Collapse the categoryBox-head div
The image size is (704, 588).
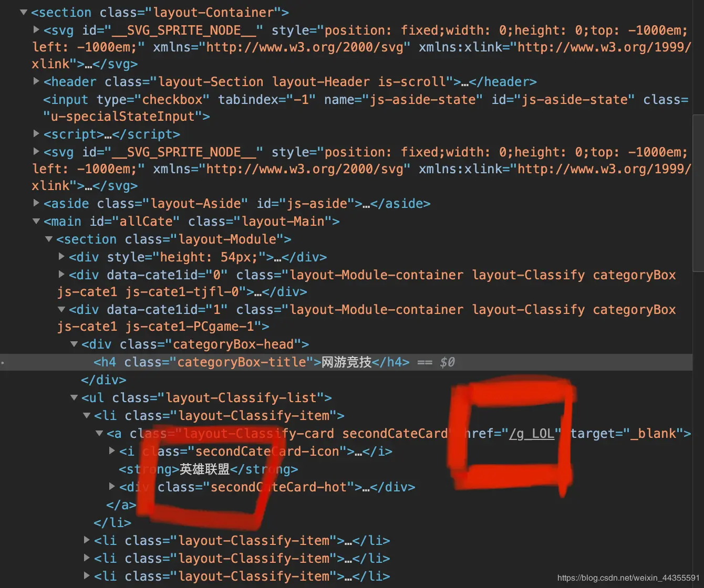[x=74, y=344]
